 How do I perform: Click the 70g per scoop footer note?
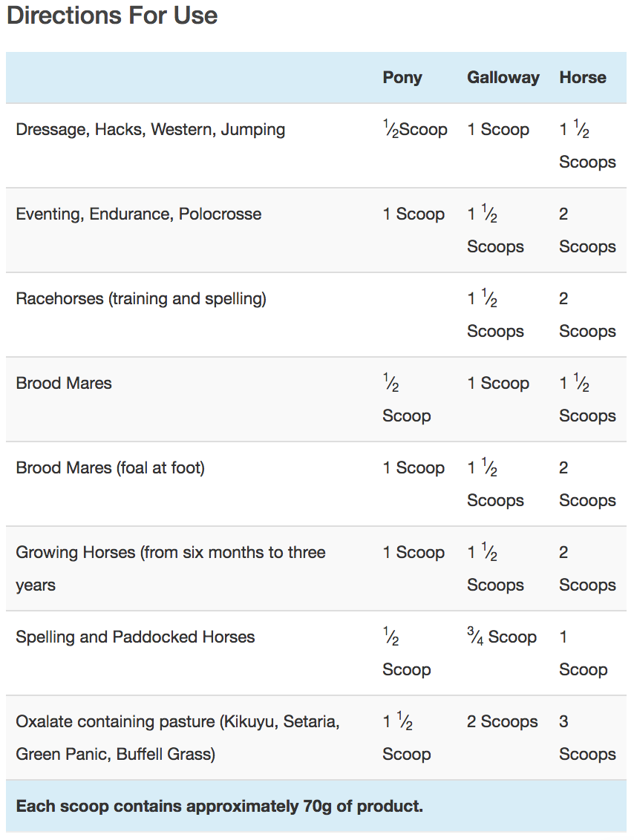pyautogui.click(x=219, y=806)
